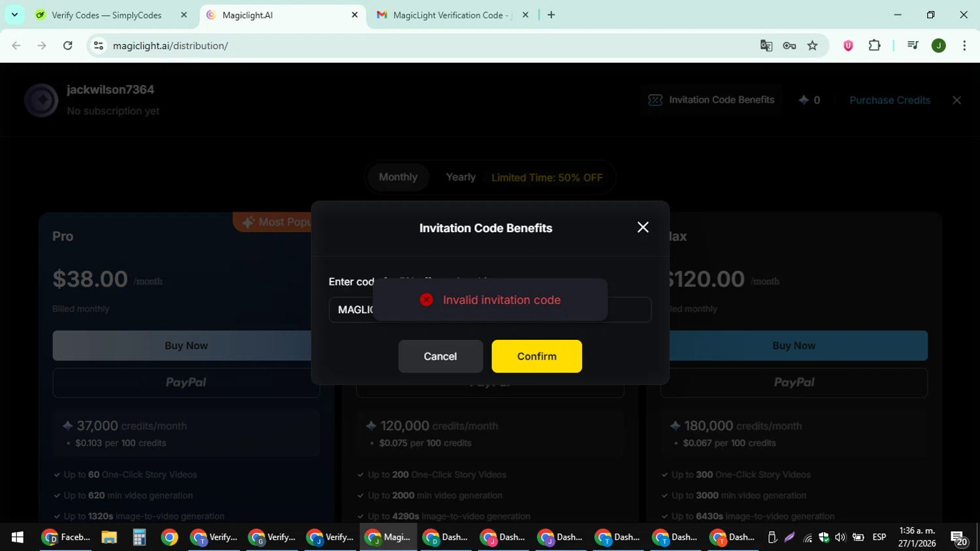
Task: Open the saved passwords key icon
Action: tap(789, 46)
